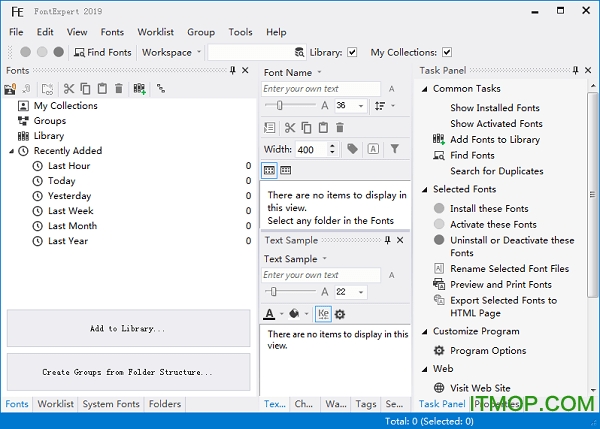Collapse the Recently Added tree node
Image resolution: width=600 pixels, height=429 pixels.
point(12,151)
